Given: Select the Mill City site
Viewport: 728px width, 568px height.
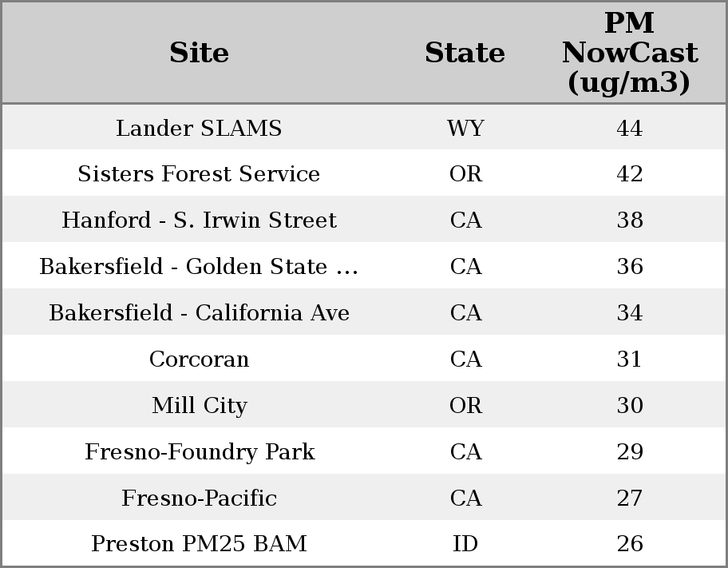Looking at the screenshot, I should pos(199,406).
